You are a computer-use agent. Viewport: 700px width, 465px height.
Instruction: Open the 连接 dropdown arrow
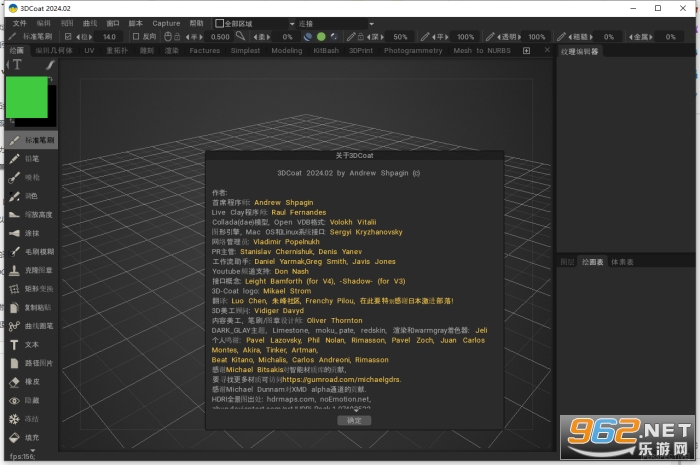pos(371,24)
